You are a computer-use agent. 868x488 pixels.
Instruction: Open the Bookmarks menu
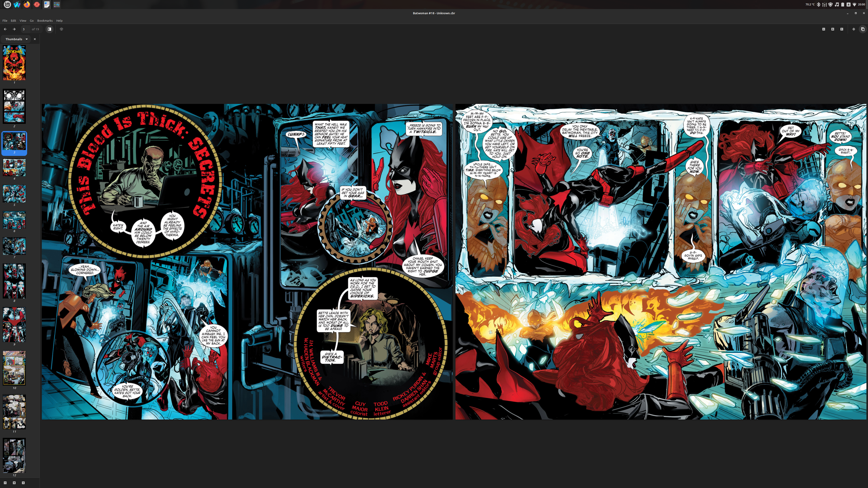pos(45,21)
